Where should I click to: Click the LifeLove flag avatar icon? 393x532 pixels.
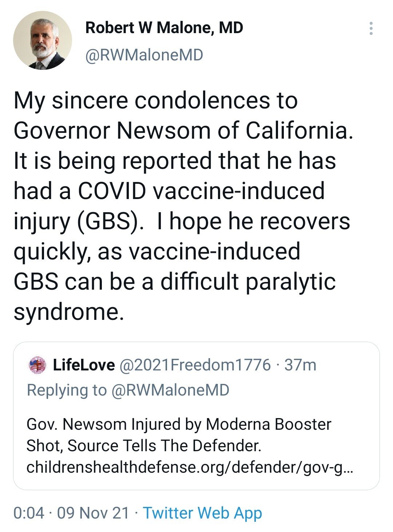(37, 365)
